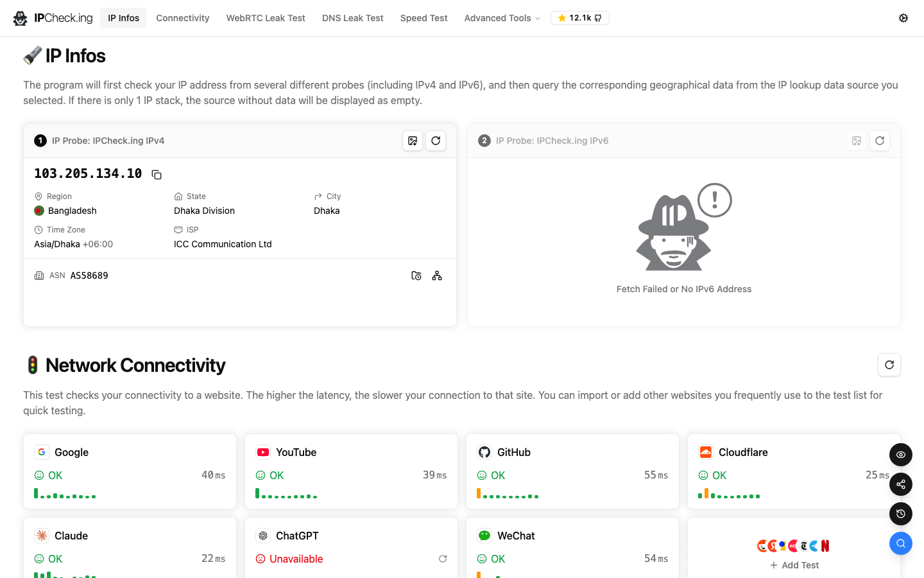Open the blue floating search button
Screen dimensions: 924x578
point(901,543)
